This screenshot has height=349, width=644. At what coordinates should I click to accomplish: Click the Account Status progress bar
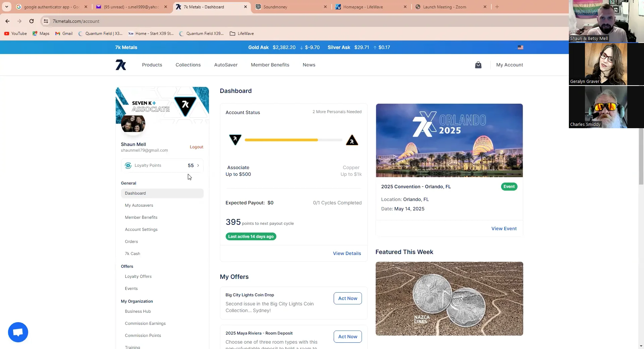[293, 140]
